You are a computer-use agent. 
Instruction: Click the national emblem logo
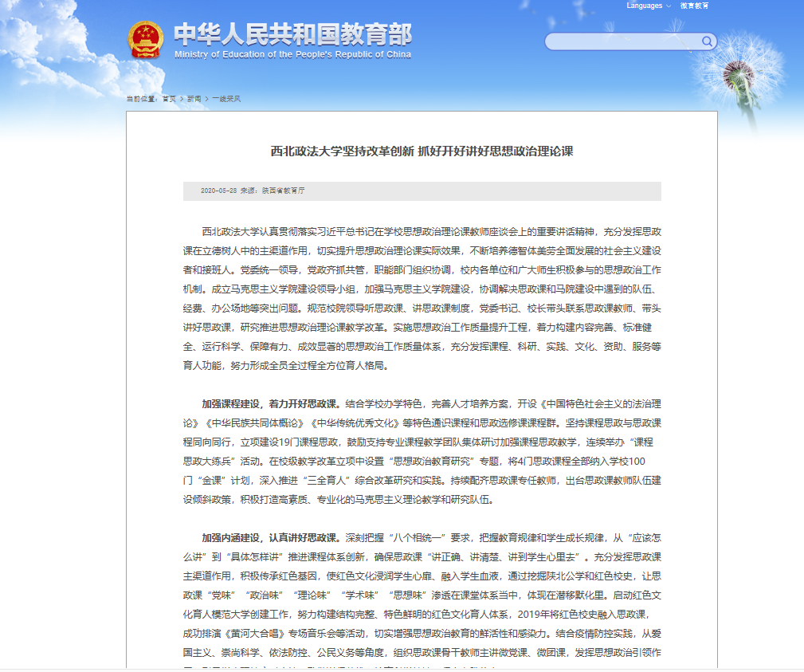(145, 41)
